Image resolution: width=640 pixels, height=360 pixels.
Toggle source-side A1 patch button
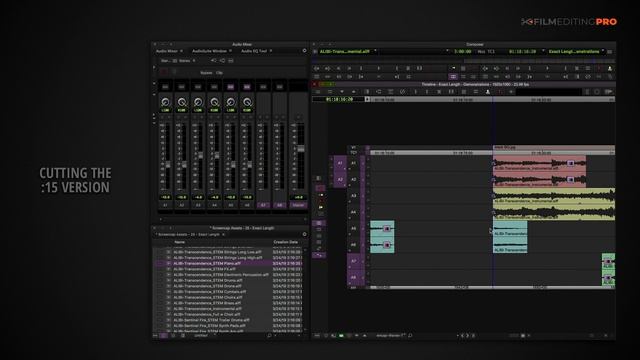(x=340, y=163)
